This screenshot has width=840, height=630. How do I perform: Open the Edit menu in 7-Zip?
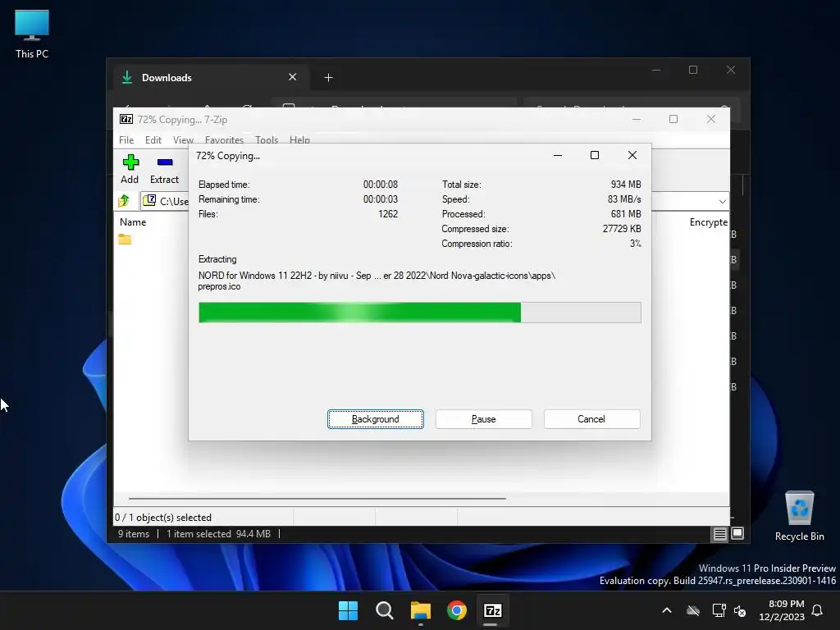(x=153, y=139)
